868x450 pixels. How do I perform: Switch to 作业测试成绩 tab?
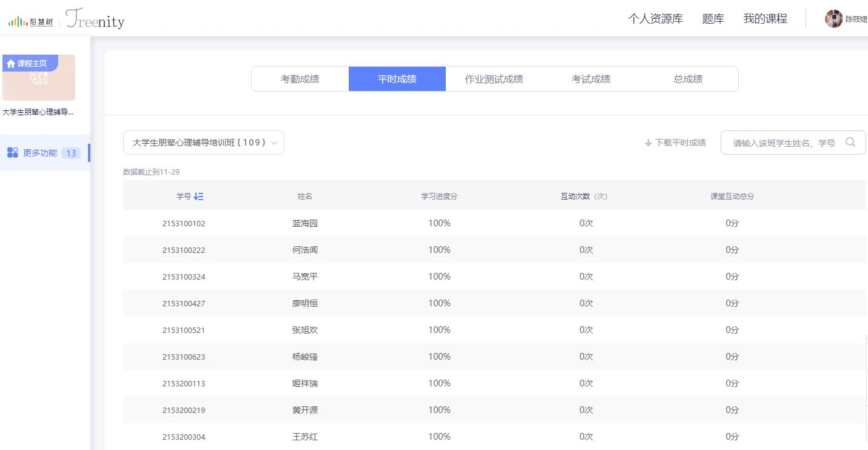494,79
